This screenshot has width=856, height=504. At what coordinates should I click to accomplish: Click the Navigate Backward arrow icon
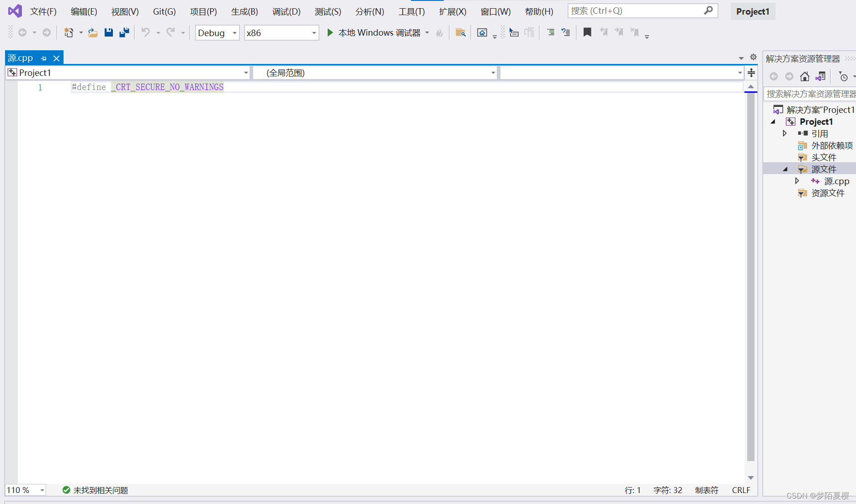coord(23,32)
